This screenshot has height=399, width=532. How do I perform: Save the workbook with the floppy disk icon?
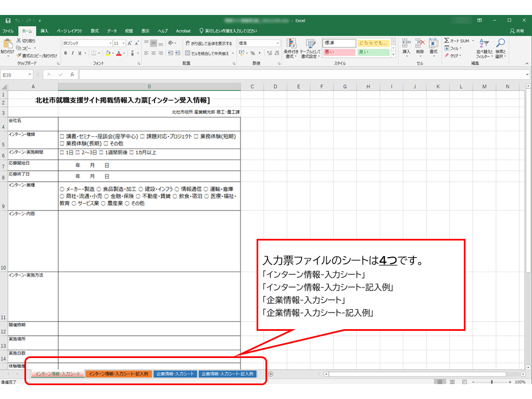(8, 21)
